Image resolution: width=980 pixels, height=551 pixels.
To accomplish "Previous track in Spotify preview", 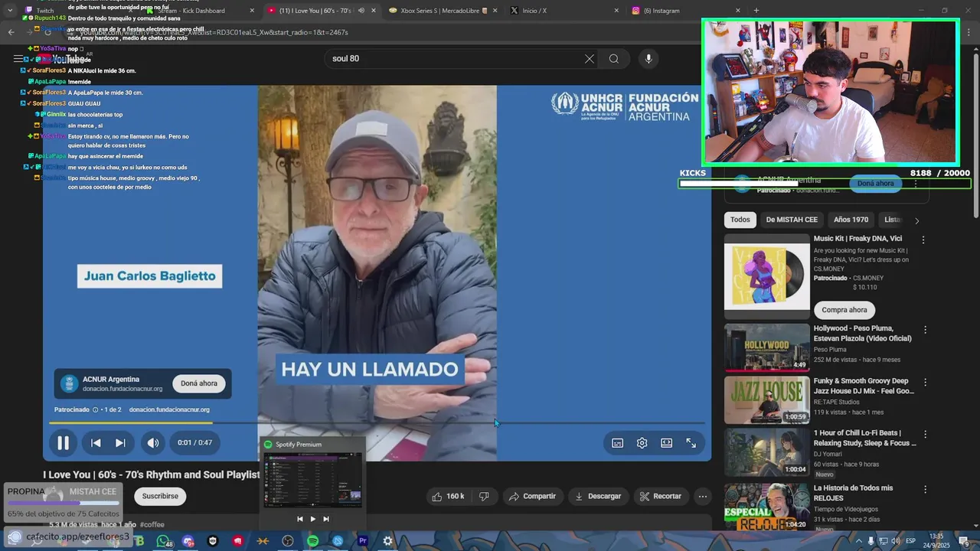I will (x=299, y=519).
